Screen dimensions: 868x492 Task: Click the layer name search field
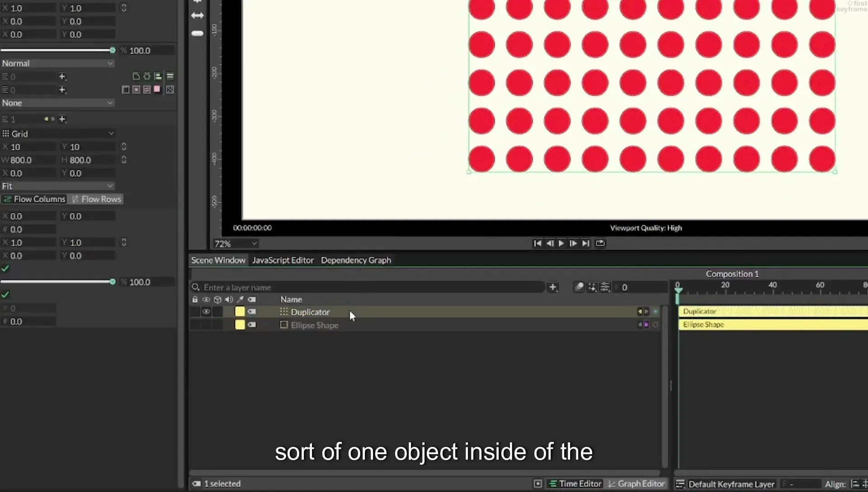(x=368, y=287)
